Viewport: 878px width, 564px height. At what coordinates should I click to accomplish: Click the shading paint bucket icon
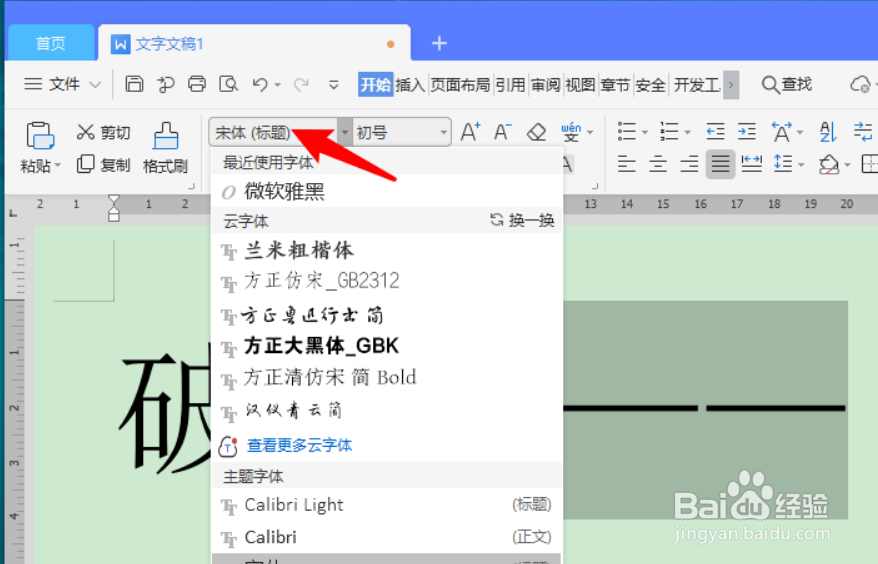[829, 165]
